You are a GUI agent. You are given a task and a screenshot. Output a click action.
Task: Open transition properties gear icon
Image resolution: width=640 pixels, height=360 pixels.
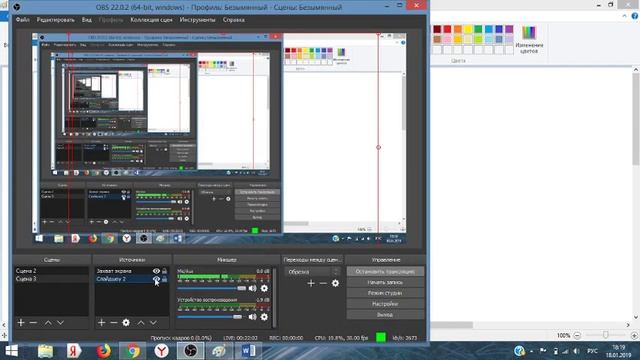point(335,283)
